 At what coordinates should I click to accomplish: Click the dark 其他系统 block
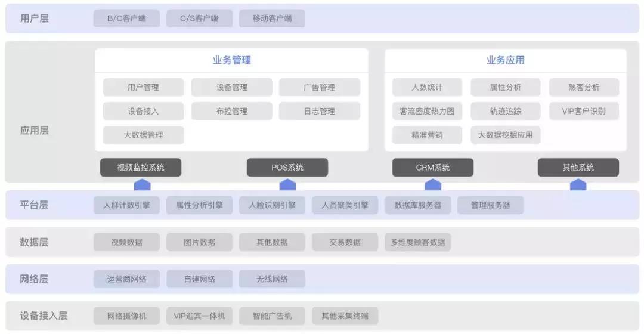tap(578, 167)
